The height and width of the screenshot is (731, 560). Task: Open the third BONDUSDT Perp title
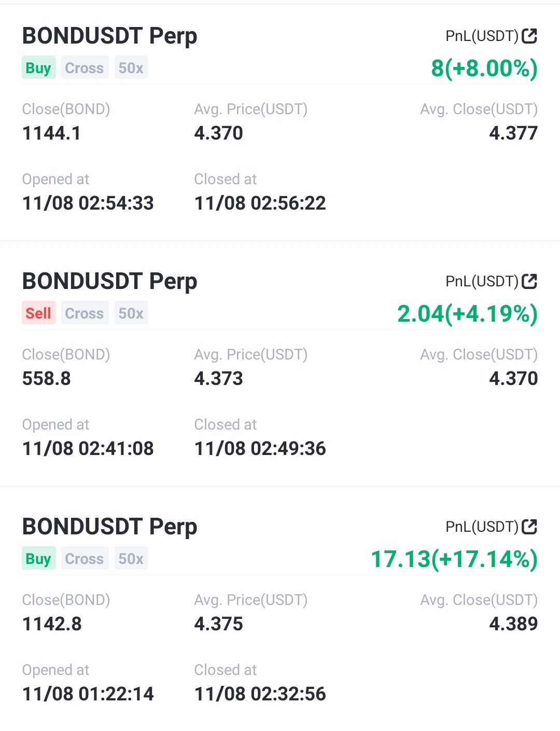[x=109, y=527]
